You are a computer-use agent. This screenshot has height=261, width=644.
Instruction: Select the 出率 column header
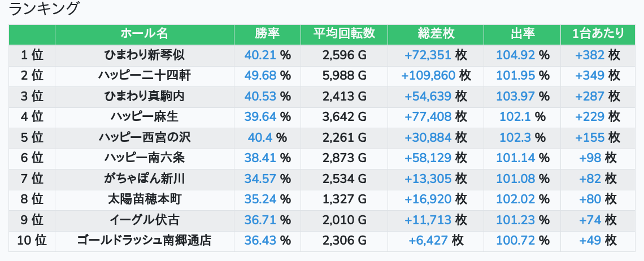click(523, 34)
